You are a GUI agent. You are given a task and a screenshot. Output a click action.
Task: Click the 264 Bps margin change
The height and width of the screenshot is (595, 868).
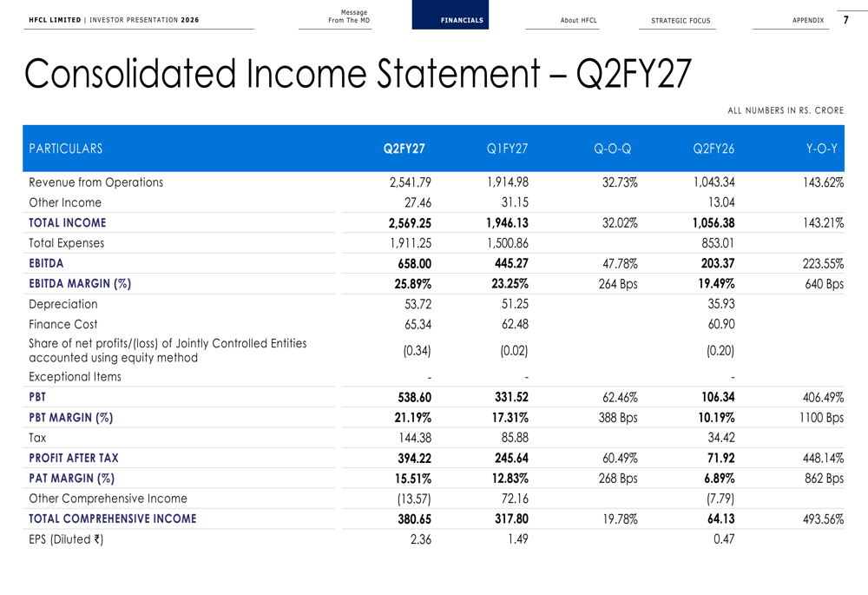coord(618,284)
